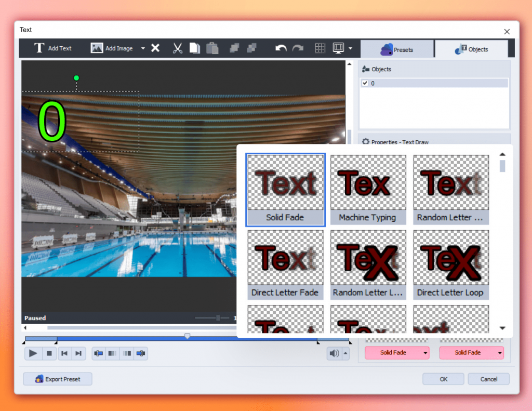532x411 pixels.
Task: Click the Undo arrow icon
Action: coord(281,48)
